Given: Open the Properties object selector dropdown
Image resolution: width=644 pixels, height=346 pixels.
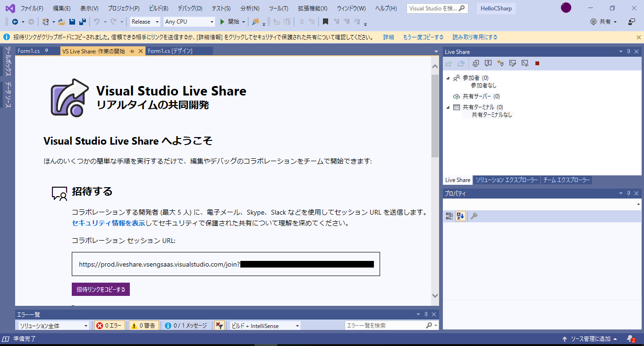Looking at the screenshot, I should 638,204.
